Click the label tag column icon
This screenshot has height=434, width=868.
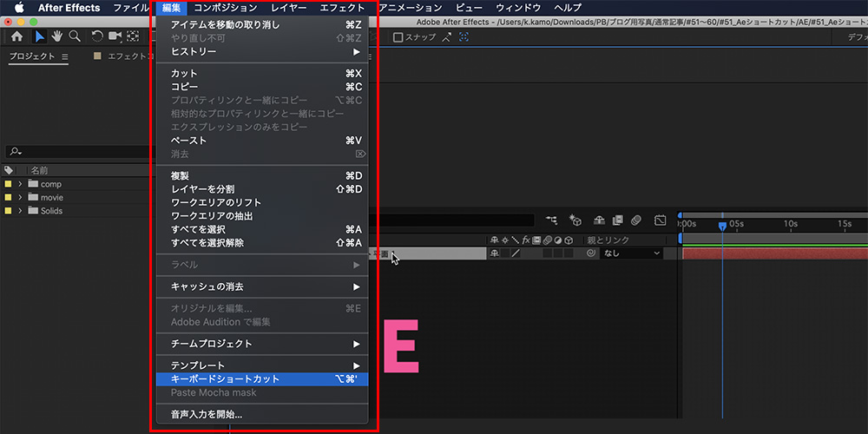coord(9,170)
